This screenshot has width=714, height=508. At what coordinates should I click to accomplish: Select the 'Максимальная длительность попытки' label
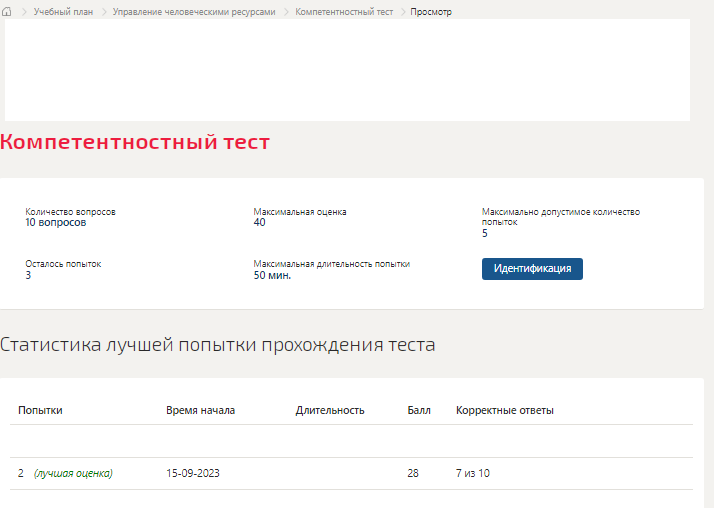(332, 264)
